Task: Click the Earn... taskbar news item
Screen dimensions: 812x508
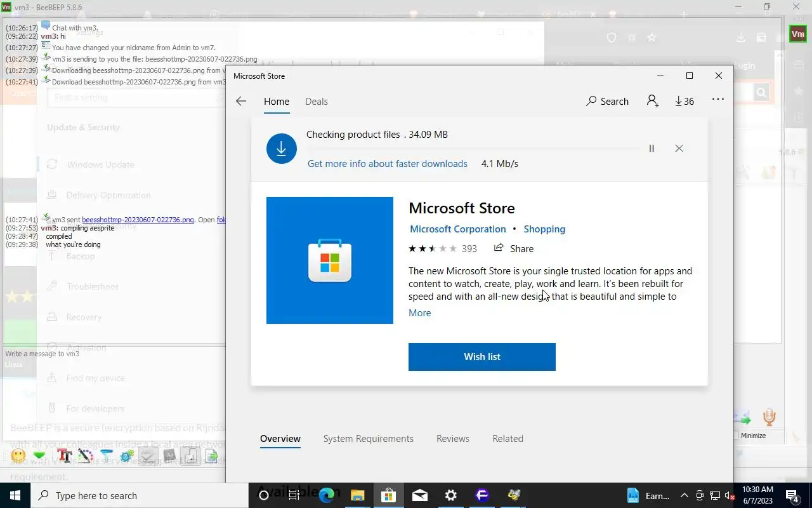Action: pyautogui.click(x=648, y=495)
